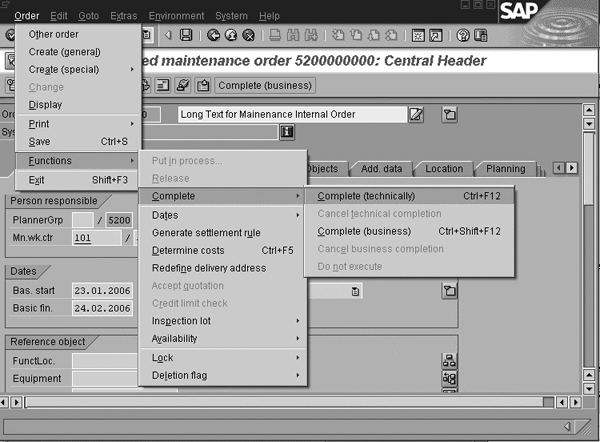Click the long text edit icon beside description
This screenshot has height=442, width=600.
(x=417, y=114)
